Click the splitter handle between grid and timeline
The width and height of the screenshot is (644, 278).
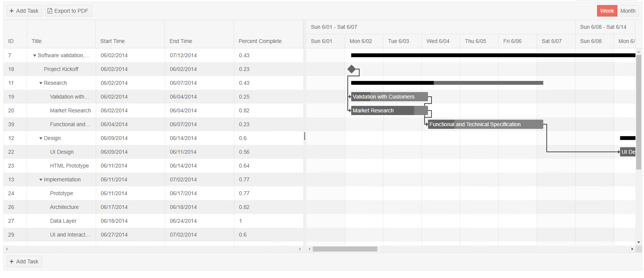pos(305,136)
